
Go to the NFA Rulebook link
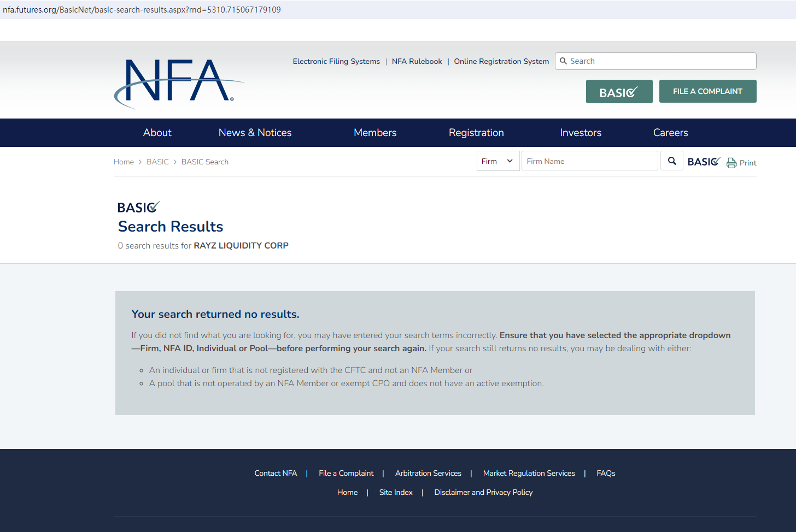point(417,61)
